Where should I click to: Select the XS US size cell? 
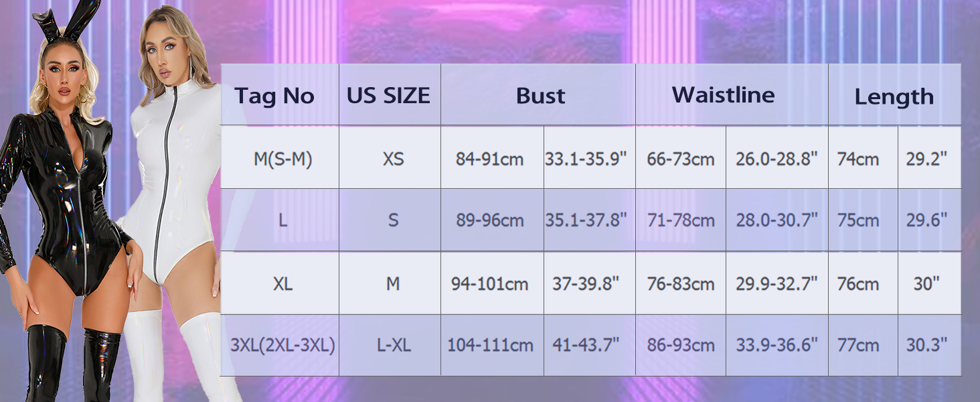coord(393,159)
